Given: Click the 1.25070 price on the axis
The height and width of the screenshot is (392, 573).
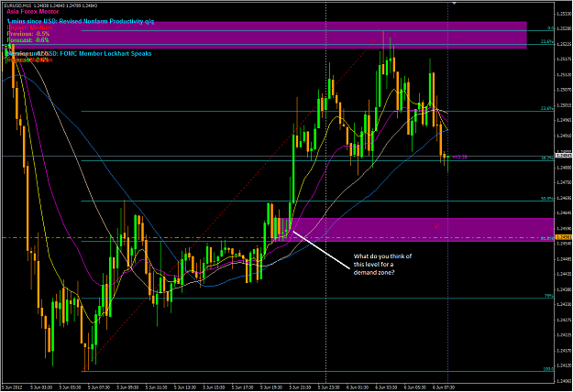Looking at the screenshot, I should pos(564,90).
